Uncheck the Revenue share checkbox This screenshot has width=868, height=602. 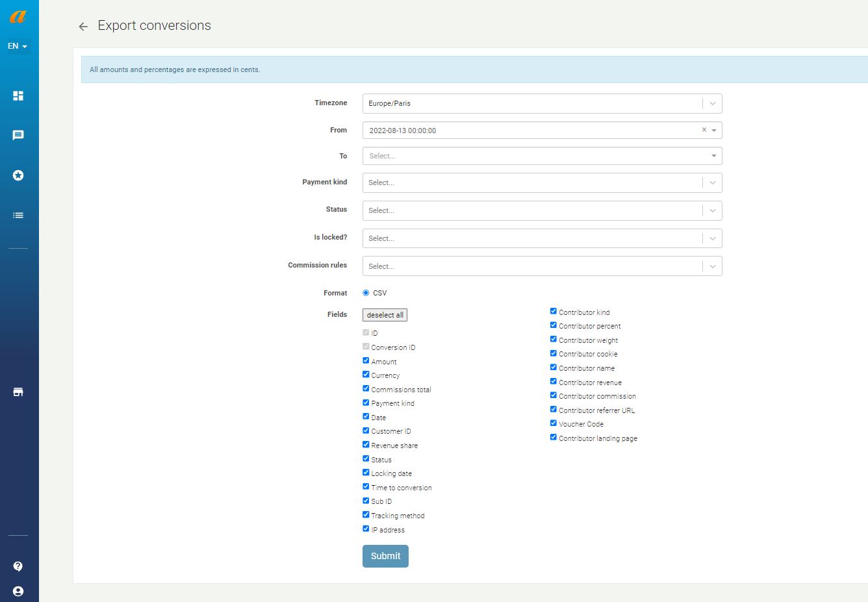(x=366, y=444)
